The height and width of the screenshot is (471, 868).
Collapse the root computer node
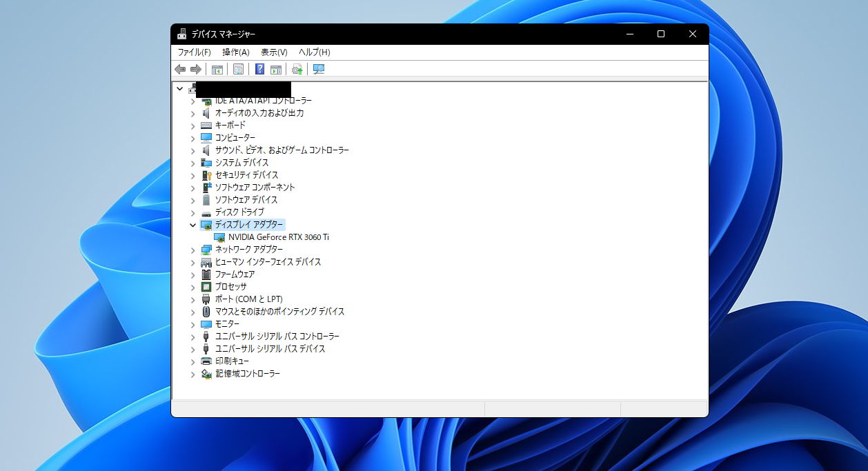click(179, 88)
